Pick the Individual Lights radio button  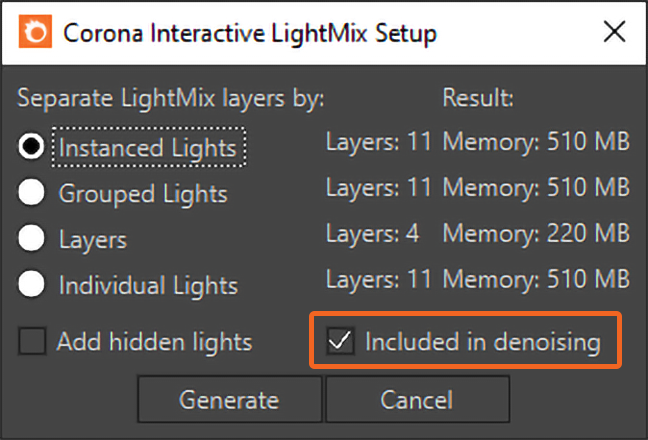click(31, 284)
